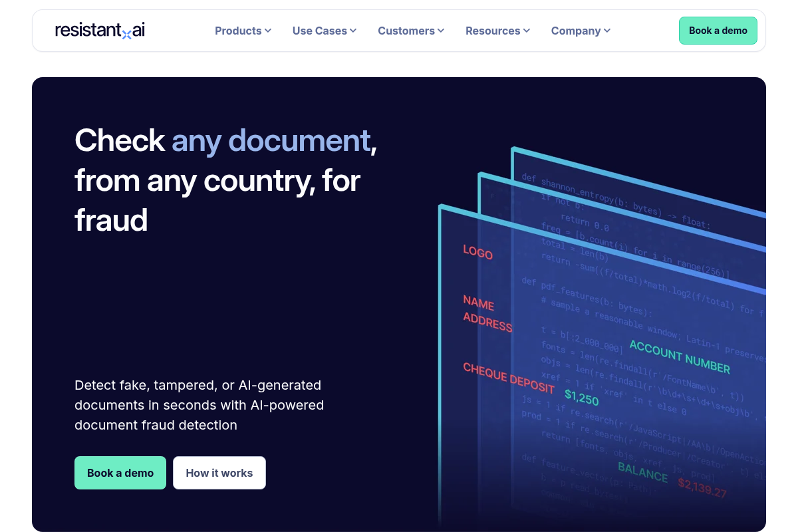This screenshot has height=532, width=798.
Task: Click the 'any document' highlighted headline text
Action: point(271,141)
